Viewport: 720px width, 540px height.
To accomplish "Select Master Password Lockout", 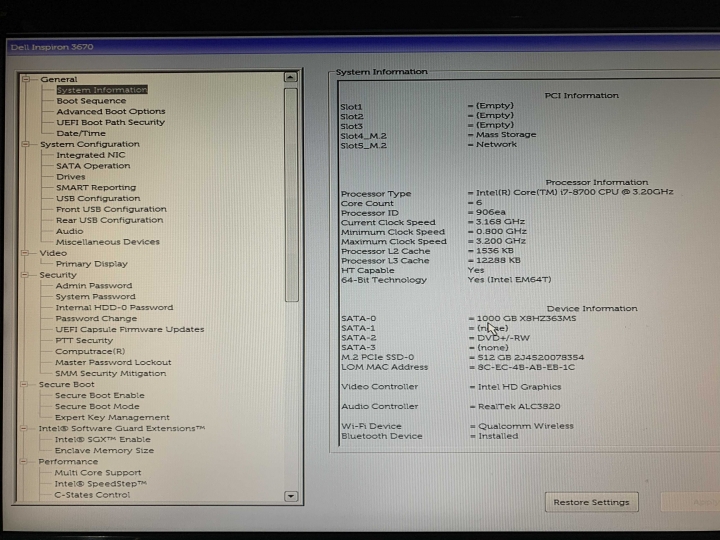I will (x=113, y=362).
